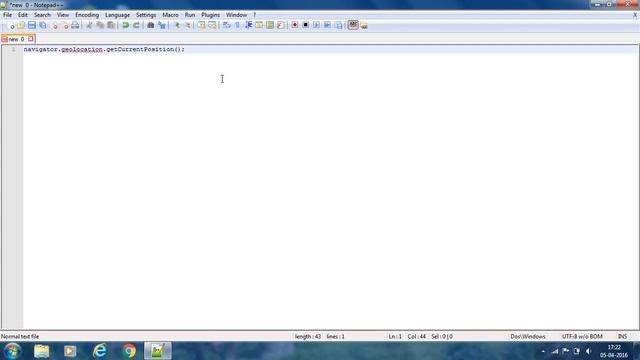640x360 pixels.
Task: Start macro recording with the red dot
Action: [294, 25]
